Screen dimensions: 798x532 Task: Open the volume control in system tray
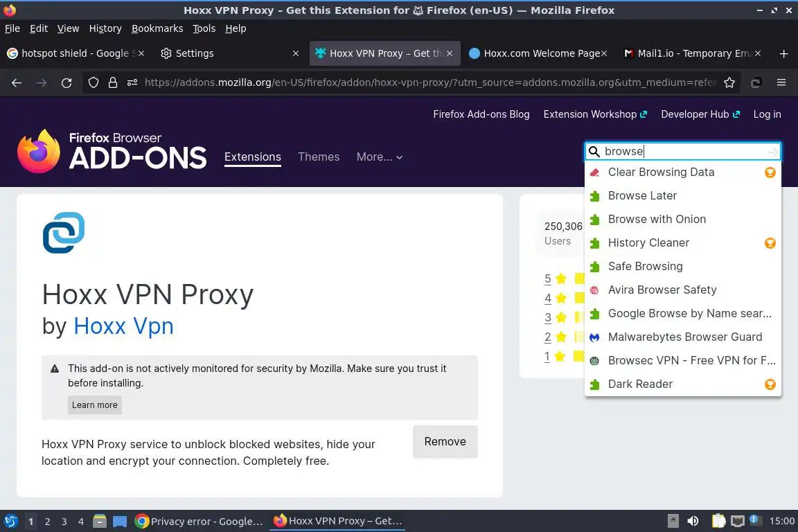[693, 521]
